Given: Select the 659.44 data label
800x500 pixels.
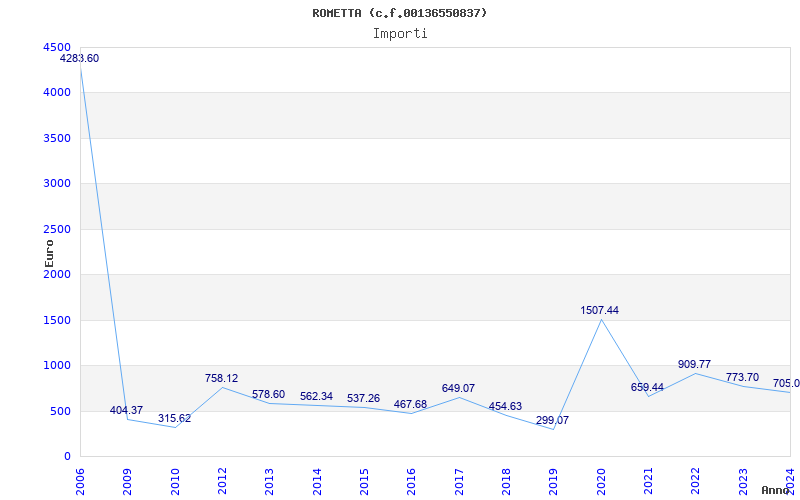Looking at the screenshot, I should (x=647, y=387).
